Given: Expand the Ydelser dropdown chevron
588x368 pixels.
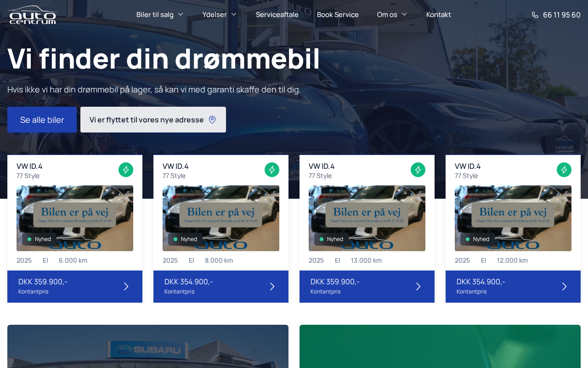Looking at the screenshot, I should tap(234, 14).
